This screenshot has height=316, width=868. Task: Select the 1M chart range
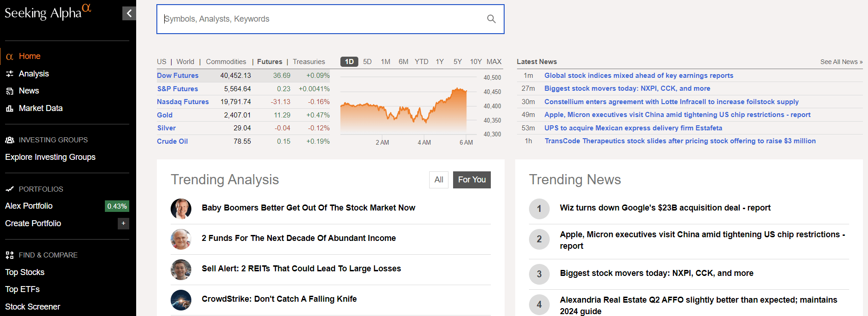385,62
